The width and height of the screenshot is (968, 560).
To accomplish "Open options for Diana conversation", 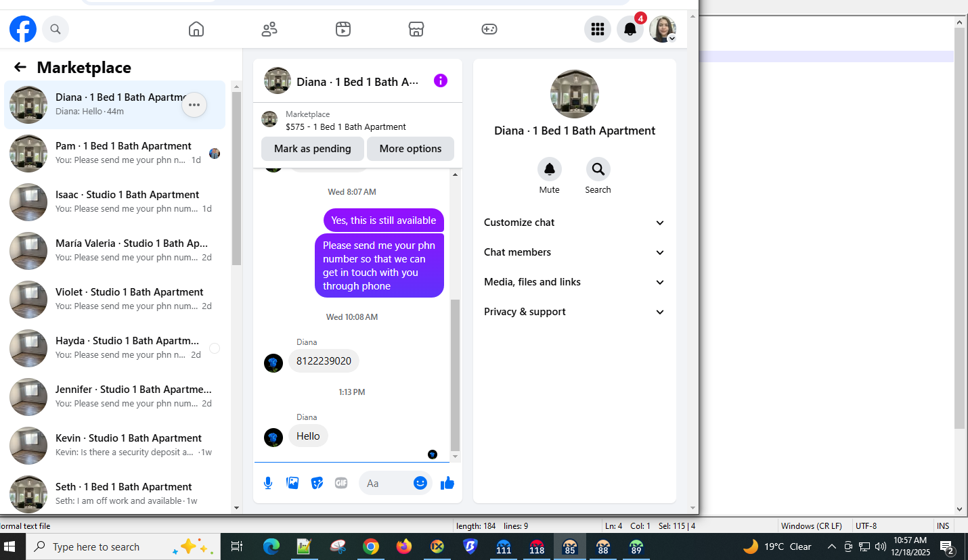I will (194, 105).
